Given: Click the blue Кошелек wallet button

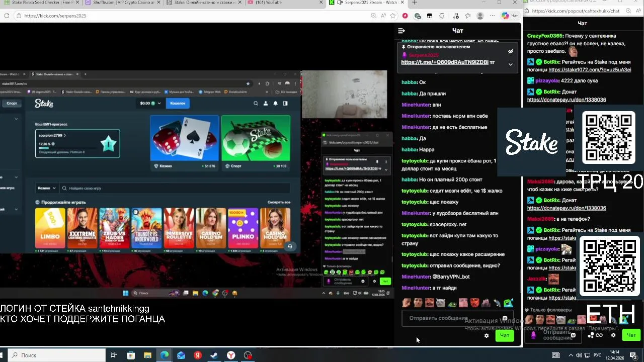Looking at the screenshot, I should pos(178,103).
